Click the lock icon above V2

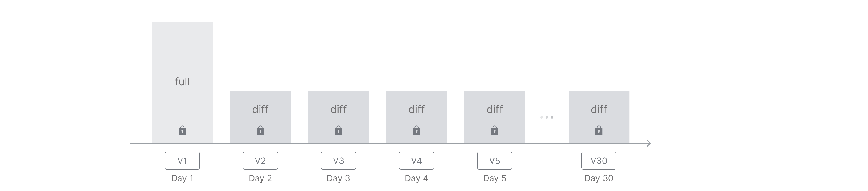[260, 130]
